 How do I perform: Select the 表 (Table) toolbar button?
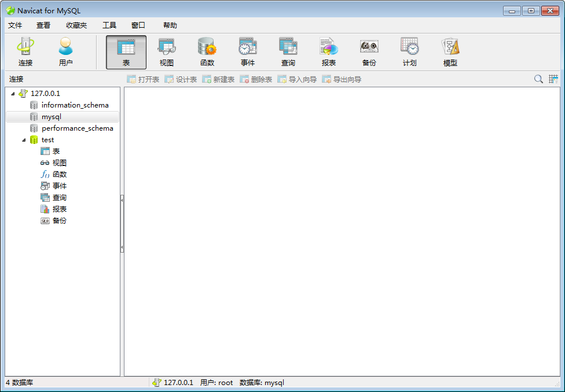point(126,52)
